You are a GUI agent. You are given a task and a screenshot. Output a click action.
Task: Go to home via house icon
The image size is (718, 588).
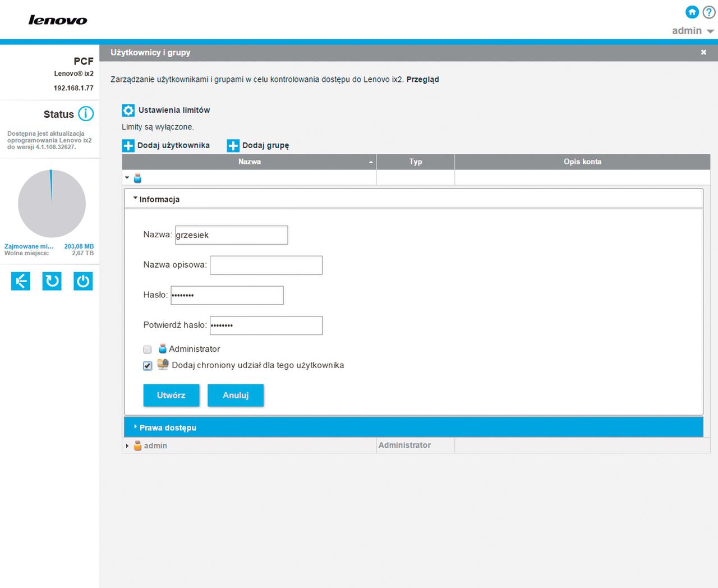pyautogui.click(x=692, y=12)
